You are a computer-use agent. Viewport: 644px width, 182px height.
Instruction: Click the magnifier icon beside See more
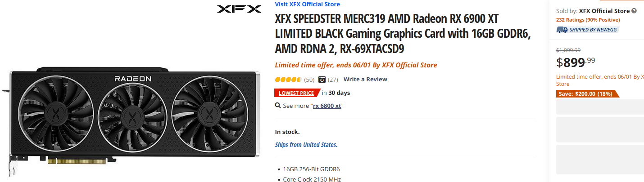278,106
